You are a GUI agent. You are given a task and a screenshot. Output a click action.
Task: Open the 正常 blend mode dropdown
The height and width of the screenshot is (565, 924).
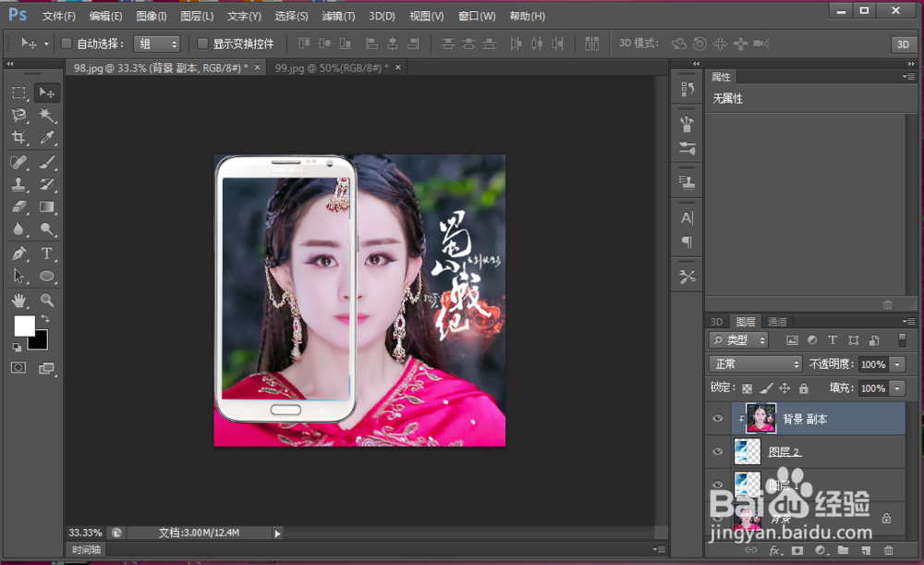coord(756,364)
